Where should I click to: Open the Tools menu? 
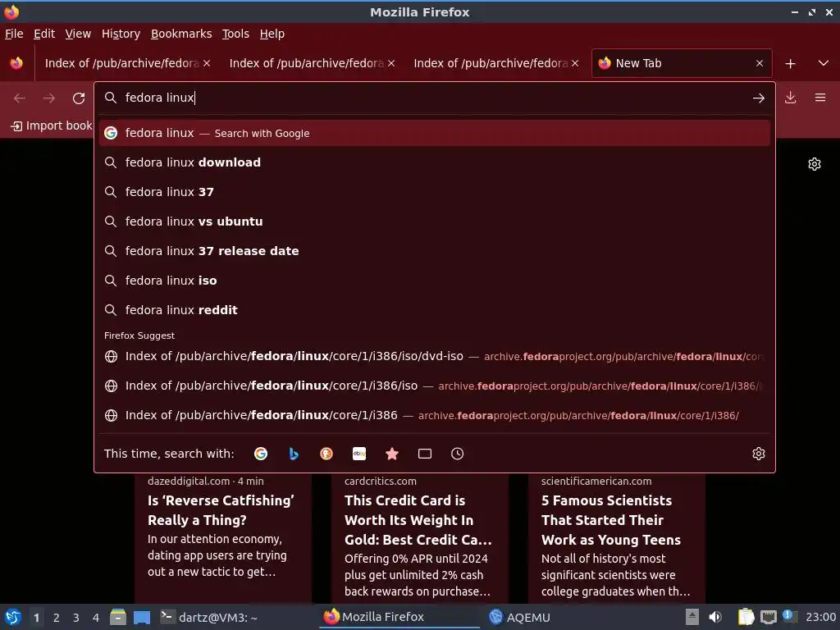click(x=235, y=34)
